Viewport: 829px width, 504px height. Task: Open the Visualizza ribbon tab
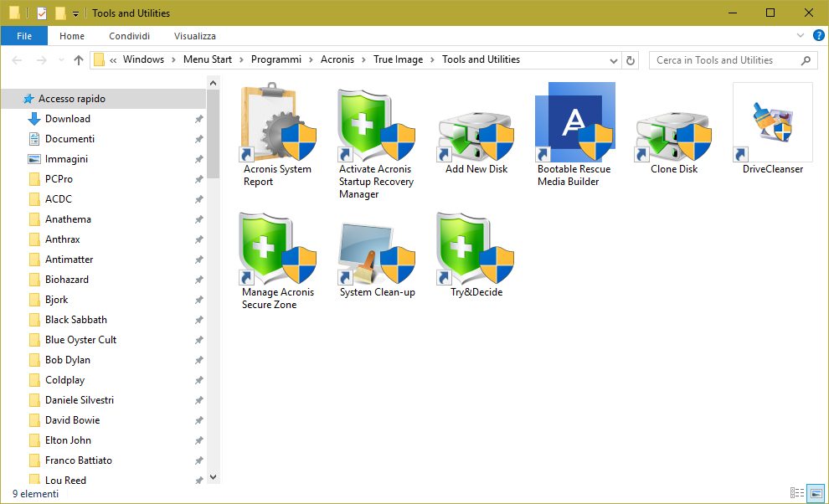click(x=195, y=36)
